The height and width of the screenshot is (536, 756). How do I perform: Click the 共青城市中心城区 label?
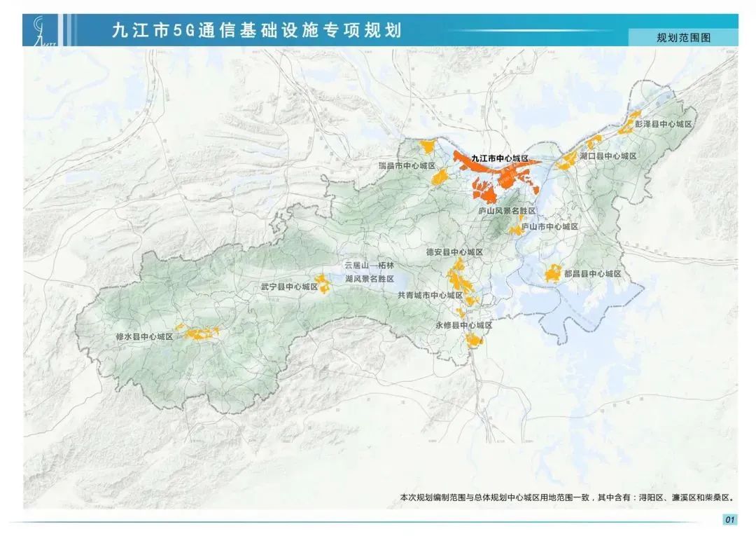pos(430,295)
